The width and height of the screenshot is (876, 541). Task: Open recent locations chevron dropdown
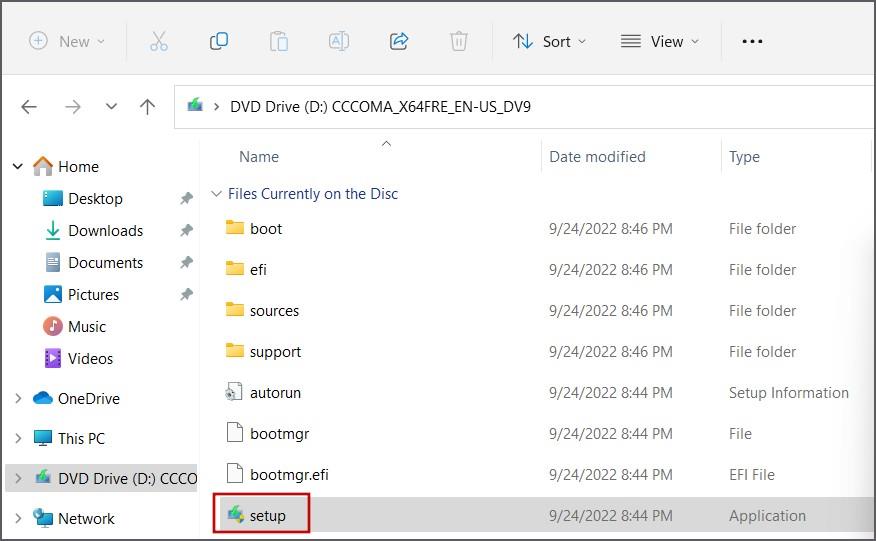(x=112, y=106)
